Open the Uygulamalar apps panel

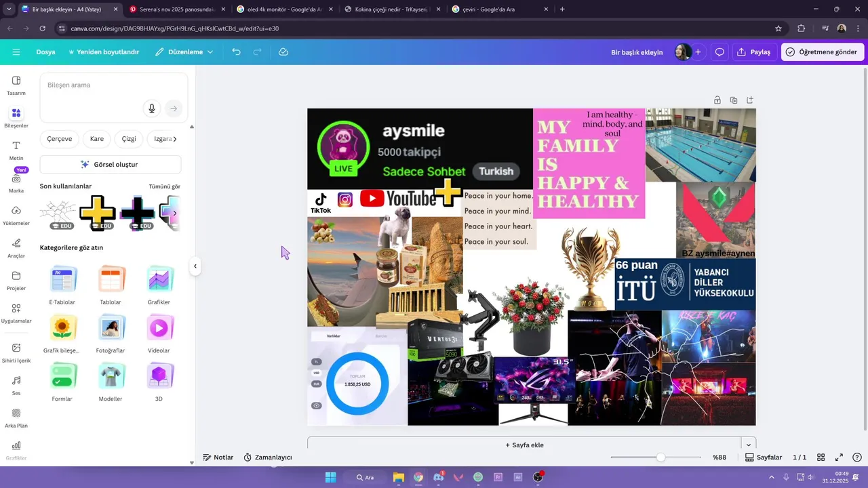pyautogui.click(x=16, y=313)
